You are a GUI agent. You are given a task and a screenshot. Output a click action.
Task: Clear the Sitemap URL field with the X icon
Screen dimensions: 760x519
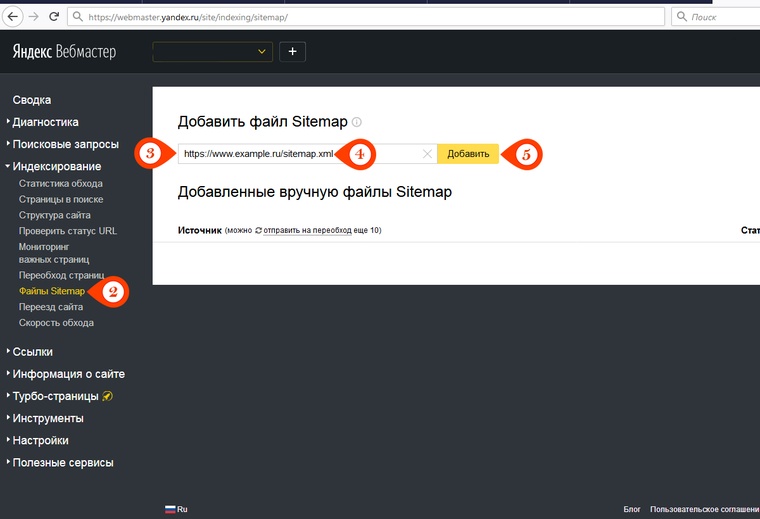pyautogui.click(x=427, y=154)
